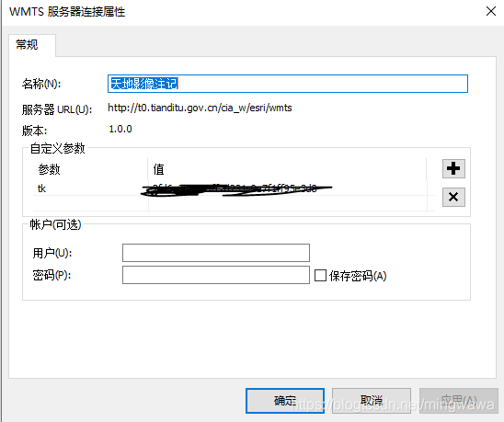504x422 pixels.
Task: Click the 用户(U) username field
Action: pos(216,253)
